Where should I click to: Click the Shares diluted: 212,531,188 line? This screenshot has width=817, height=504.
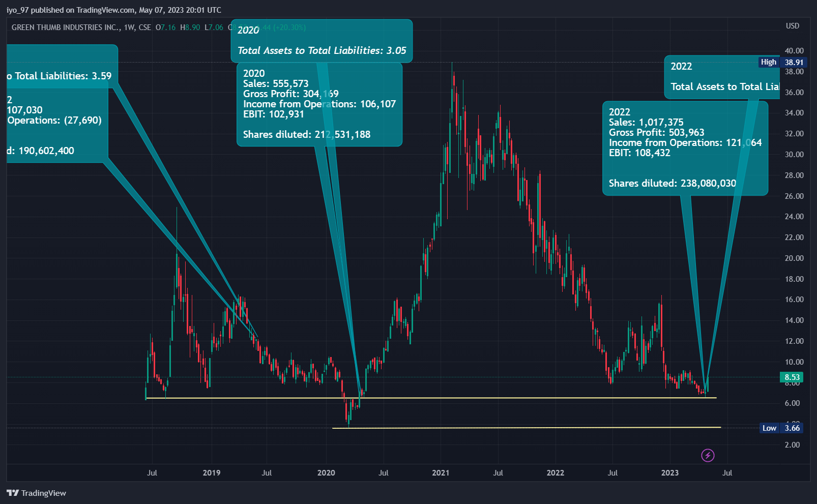(306, 134)
